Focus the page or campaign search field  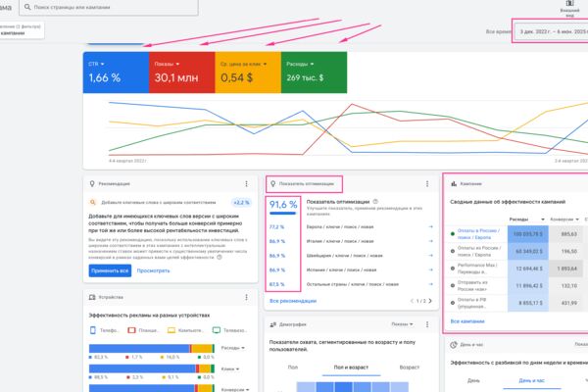pyautogui.click(x=109, y=7)
